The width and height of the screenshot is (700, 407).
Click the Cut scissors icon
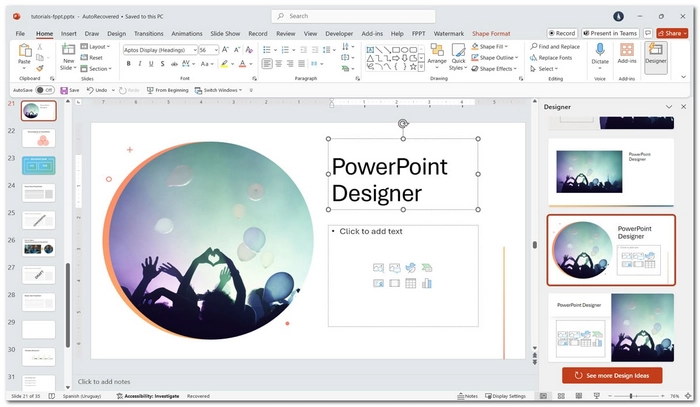point(40,47)
